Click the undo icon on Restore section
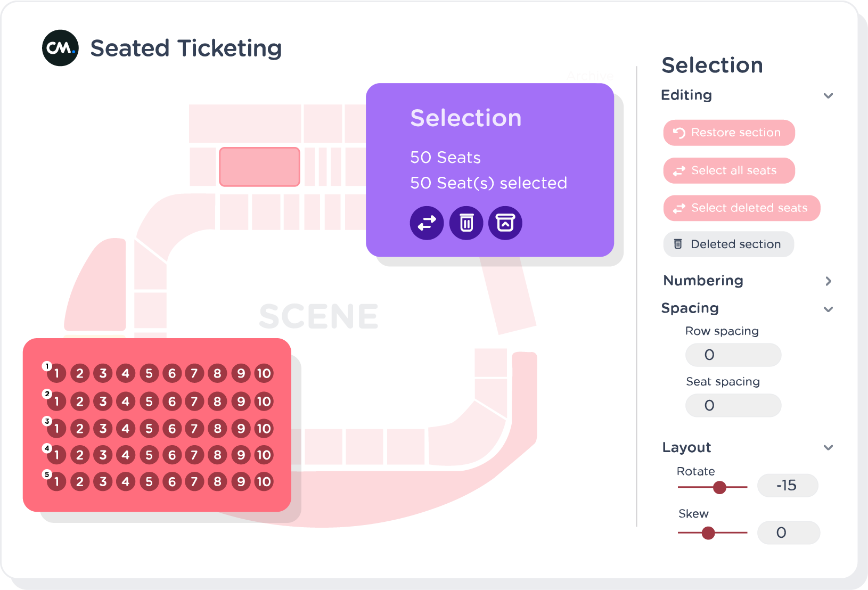868x590 pixels. 679,133
